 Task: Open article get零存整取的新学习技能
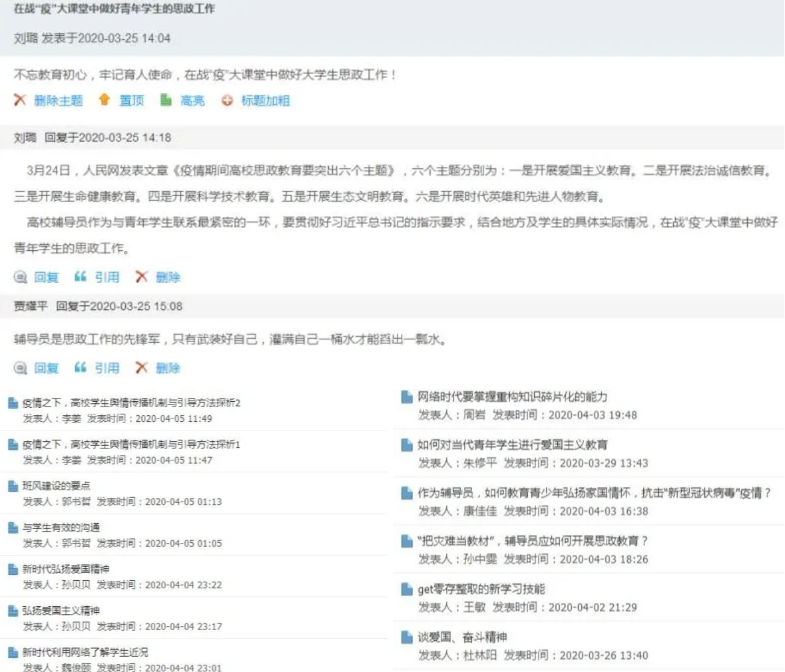(481, 589)
